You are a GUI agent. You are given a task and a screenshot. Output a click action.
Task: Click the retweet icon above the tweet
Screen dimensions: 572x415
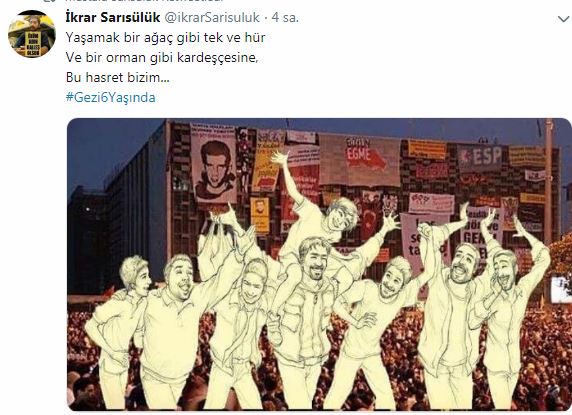(x=50, y=0)
